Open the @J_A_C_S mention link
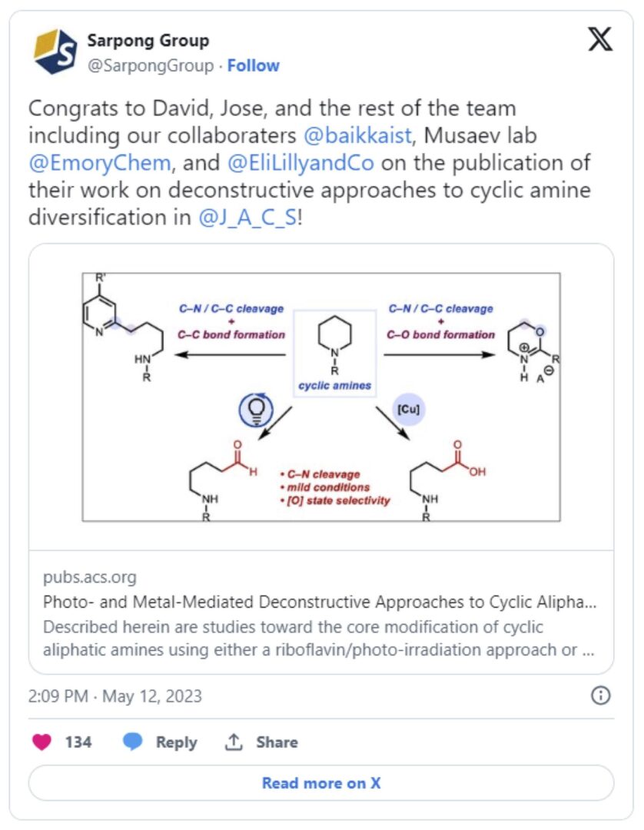This screenshot has width=644, height=830. coord(247,217)
